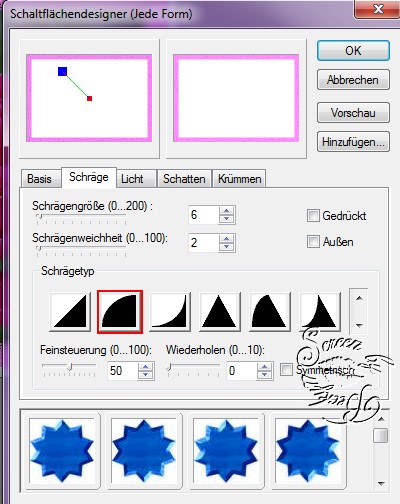
Task: Click the Feinsteuerung value field
Action: coord(122,371)
